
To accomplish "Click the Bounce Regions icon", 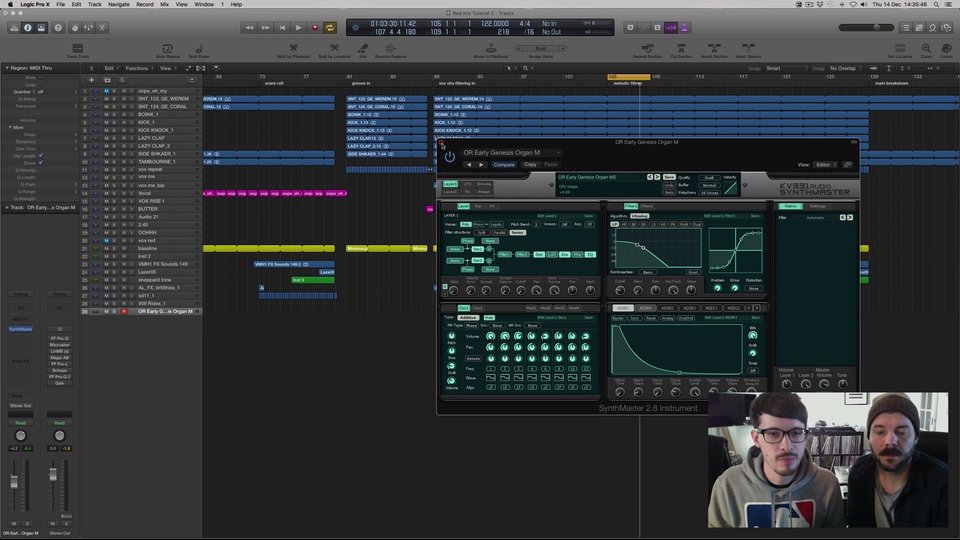I will pyautogui.click(x=391, y=48).
